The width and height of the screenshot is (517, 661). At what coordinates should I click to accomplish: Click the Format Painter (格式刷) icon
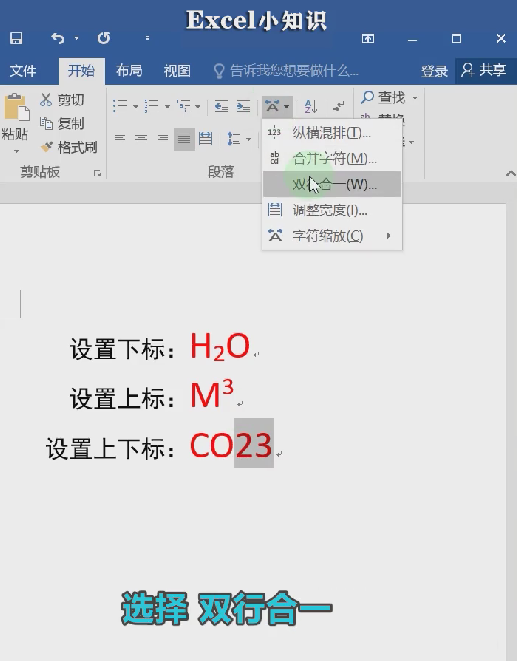(x=47, y=147)
